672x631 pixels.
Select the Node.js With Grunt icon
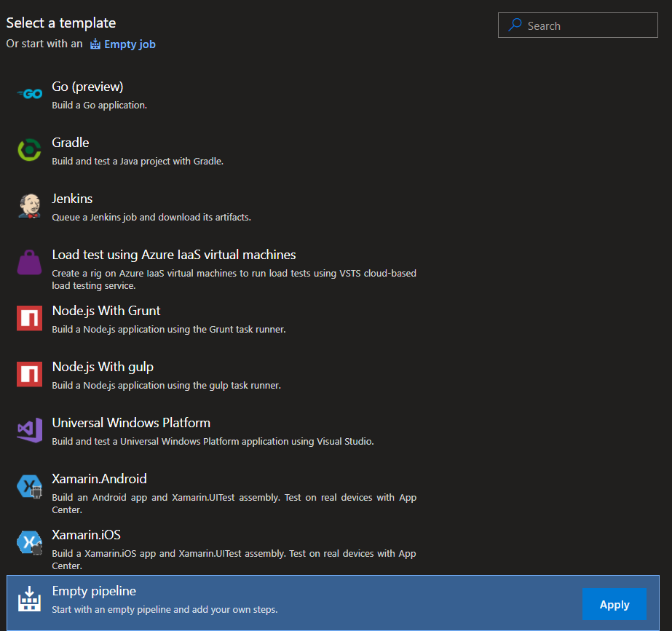click(29, 318)
